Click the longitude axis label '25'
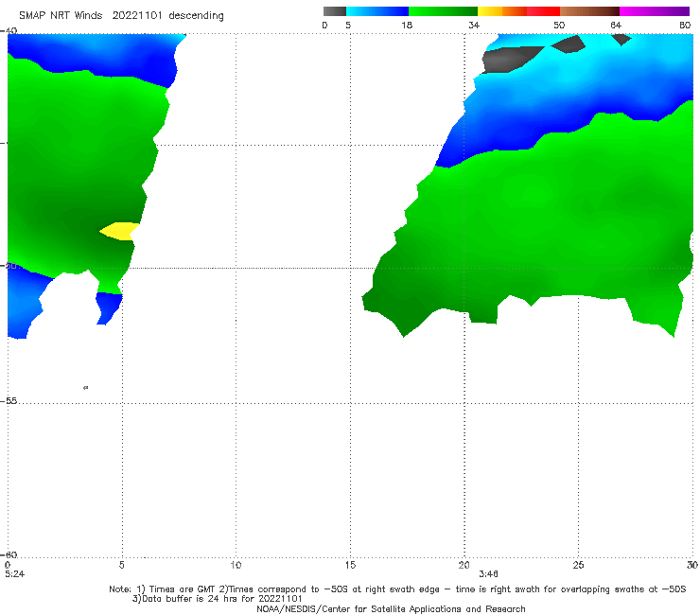 pyautogui.click(x=578, y=565)
